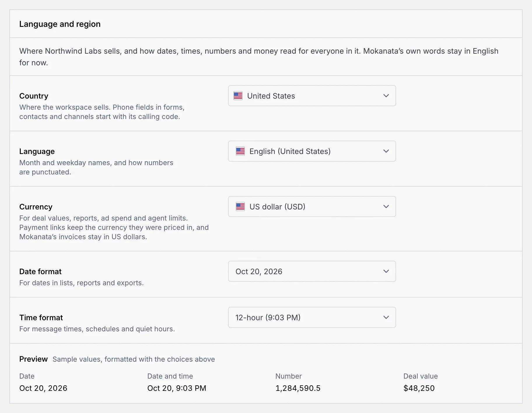Click the Currency setting label
This screenshot has width=532, height=413.
(x=36, y=207)
